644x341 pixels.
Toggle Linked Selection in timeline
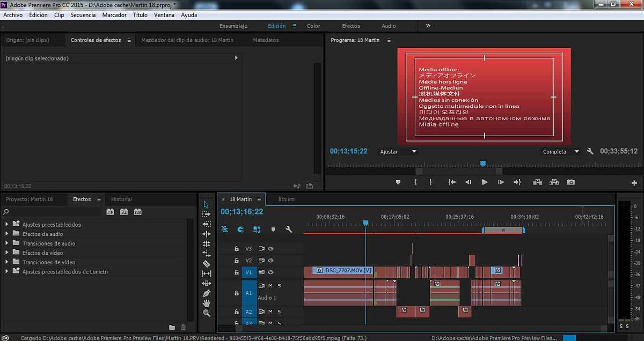[257, 229]
